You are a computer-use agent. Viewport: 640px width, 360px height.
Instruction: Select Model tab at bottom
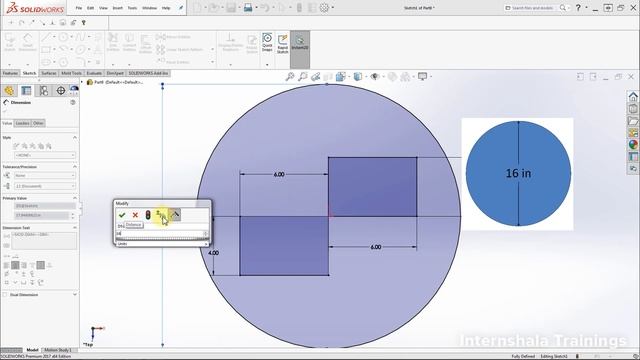click(x=32, y=350)
